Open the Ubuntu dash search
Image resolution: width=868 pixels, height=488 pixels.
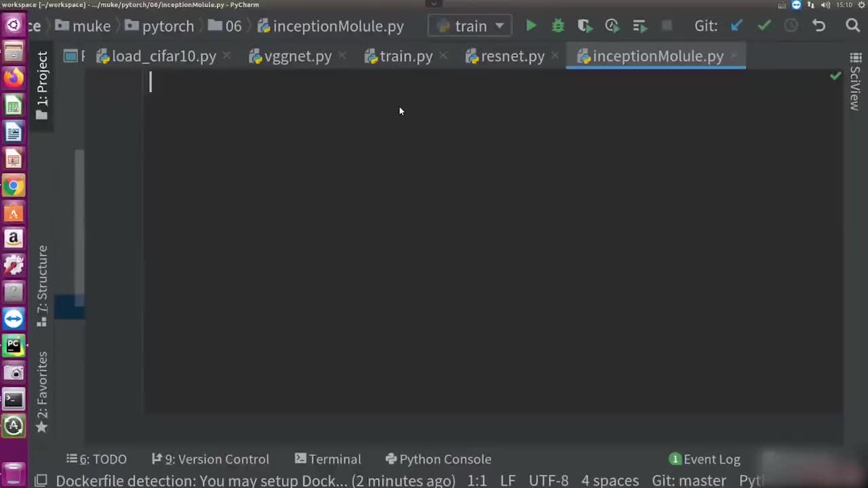coord(14,26)
